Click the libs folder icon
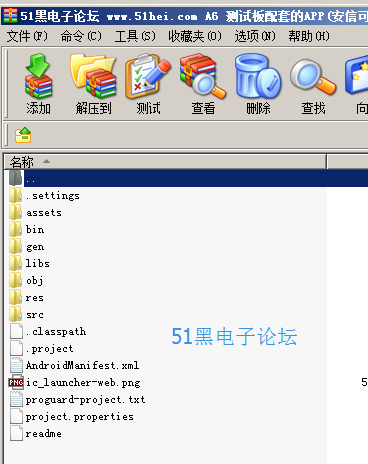The image size is (368, 464). (16, 263)
